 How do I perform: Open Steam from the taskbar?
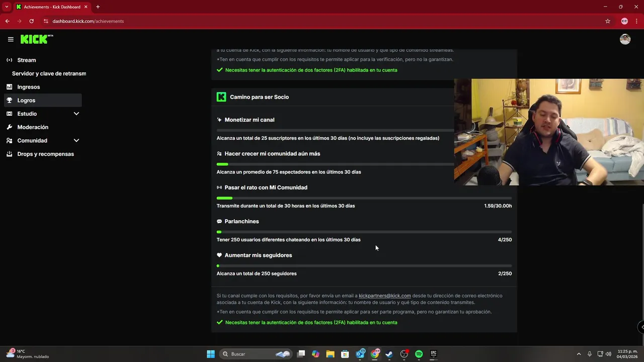(389, 354)
